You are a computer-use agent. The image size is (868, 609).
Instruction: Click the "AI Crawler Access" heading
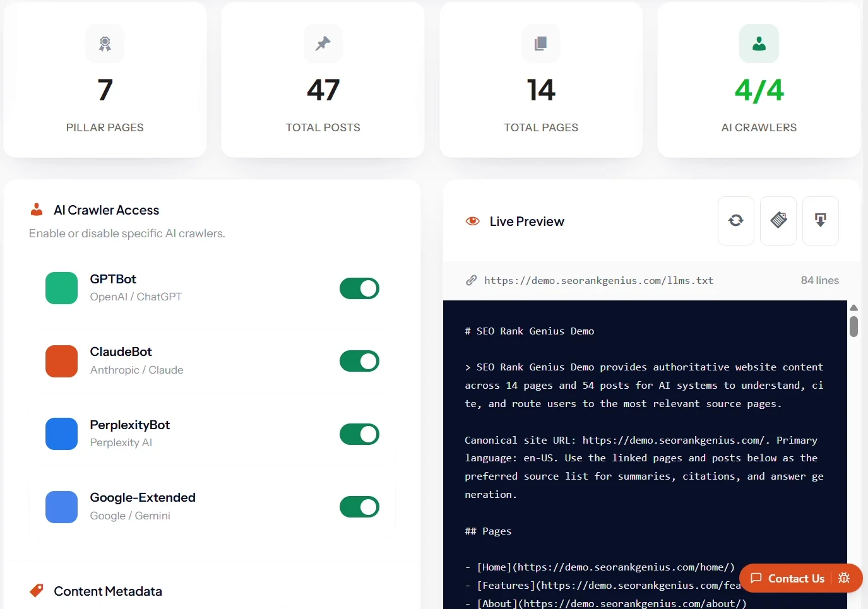coord(107,210)
